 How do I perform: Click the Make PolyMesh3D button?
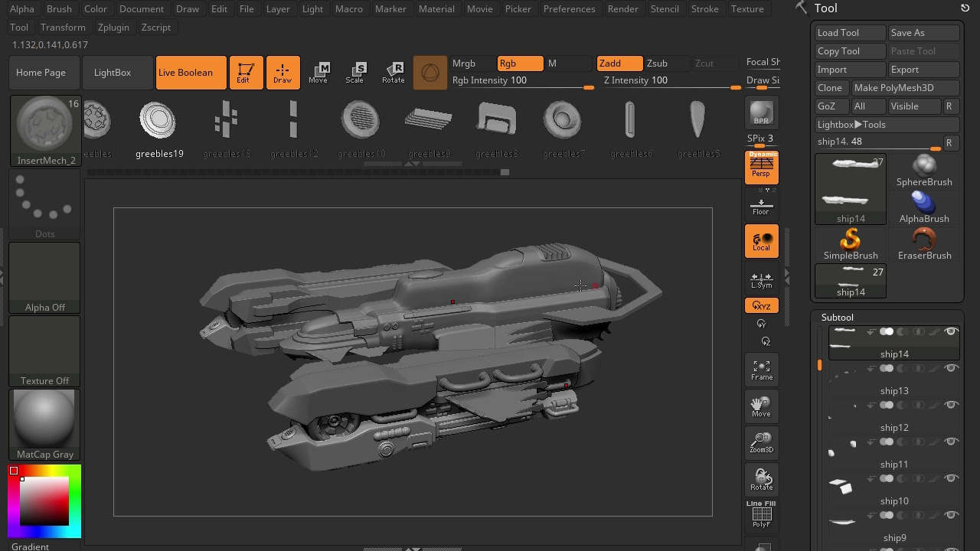click(904, 88)
